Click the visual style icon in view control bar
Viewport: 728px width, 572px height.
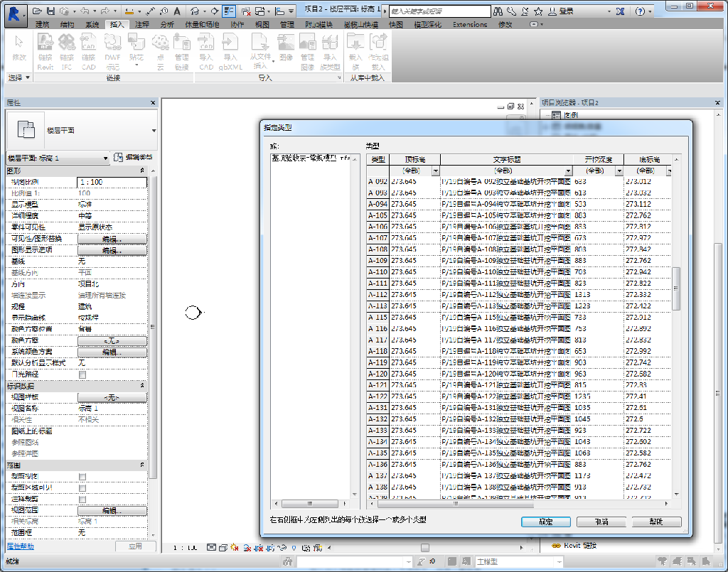[x=223, y=547]
